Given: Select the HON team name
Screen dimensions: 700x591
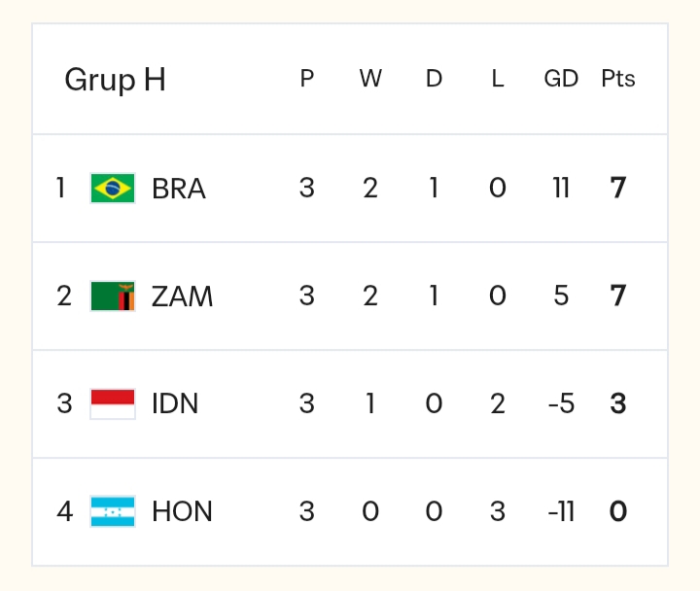Looking at the screenshot, I should (x=182, y=512).
